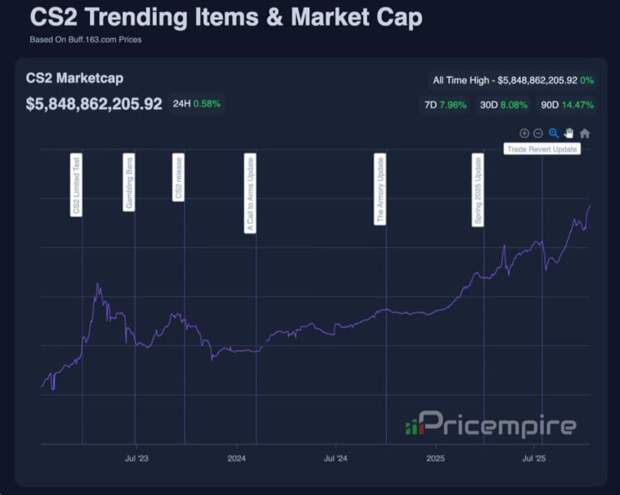Image resolution: width=620 pixels, height=495 pixels.
Task: Click the CS2 release marker label
Action: pyautogui.click(x=179, y=178)
